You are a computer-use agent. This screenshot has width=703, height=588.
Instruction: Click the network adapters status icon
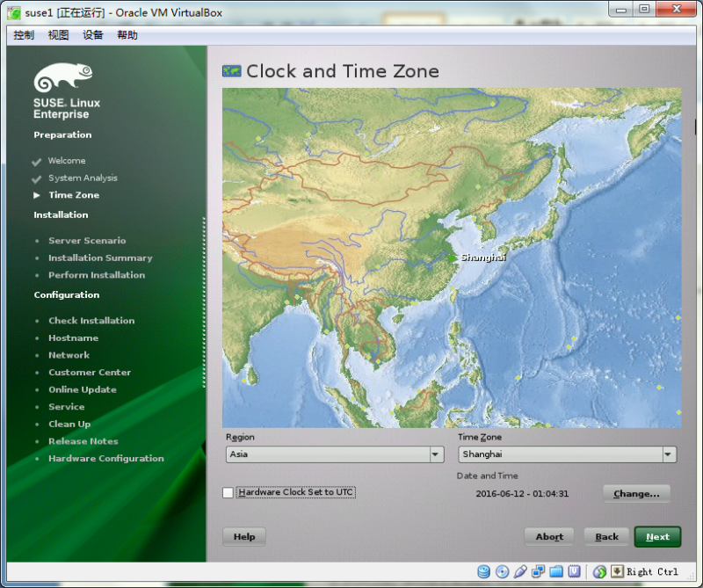point(538,571)
